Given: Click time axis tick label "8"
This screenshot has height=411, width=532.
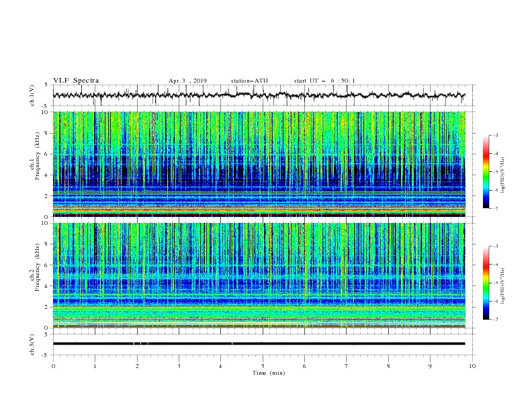Looking at the screenshot, I should pyautogui.click(x=388, y=366).
